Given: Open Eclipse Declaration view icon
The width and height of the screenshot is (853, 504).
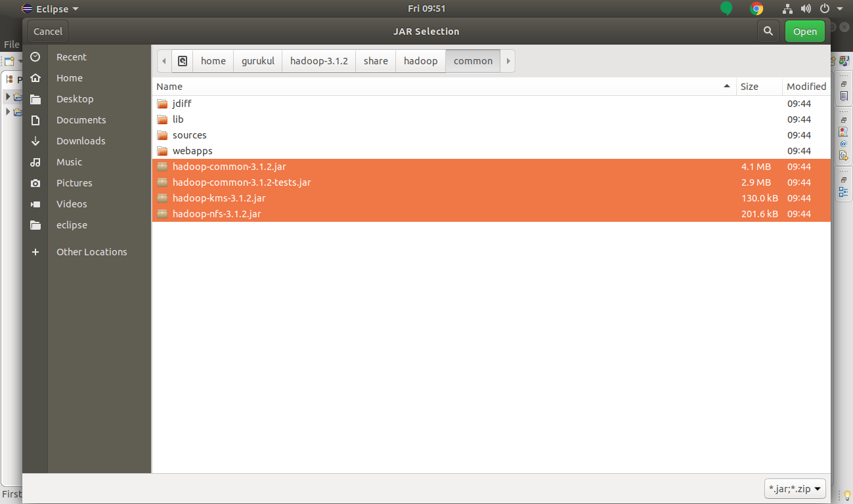Looking at the screenshot, I should coord(844,156).
